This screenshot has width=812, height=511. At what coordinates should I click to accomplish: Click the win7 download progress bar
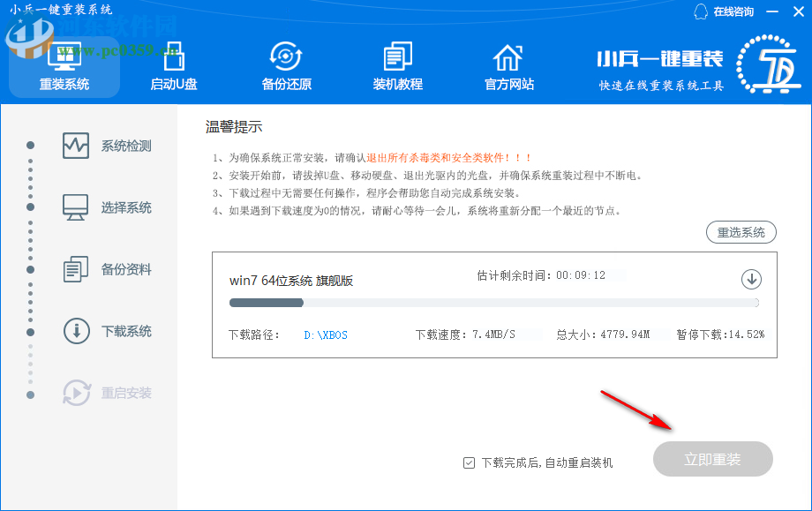click(x=492, y=302)
